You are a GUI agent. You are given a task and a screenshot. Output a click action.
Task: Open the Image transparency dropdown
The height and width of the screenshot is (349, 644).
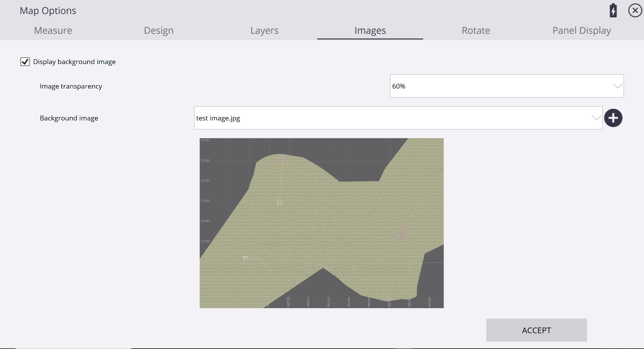(x=617, y=86)
